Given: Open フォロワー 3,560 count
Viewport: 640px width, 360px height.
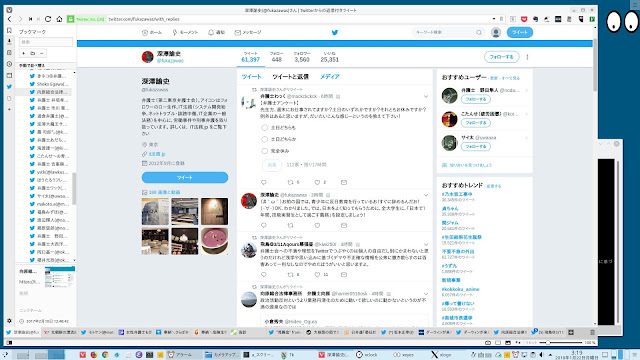Looking at the screenshot, I should (302, 57).
